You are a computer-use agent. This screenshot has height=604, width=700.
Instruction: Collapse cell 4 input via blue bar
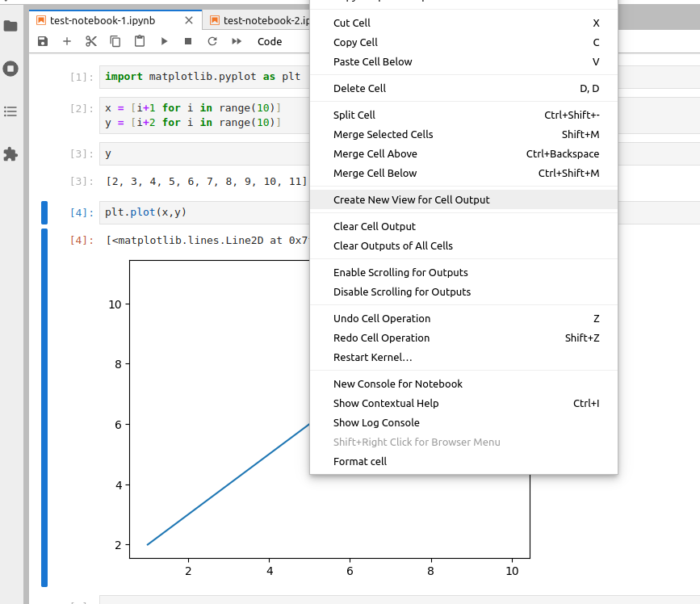click(44, 212)
